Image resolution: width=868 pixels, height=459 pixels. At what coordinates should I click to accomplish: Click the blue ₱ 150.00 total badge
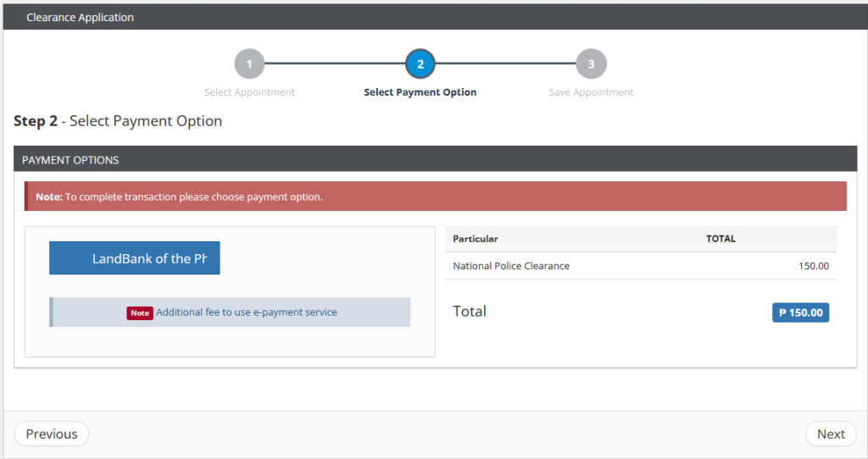[x=800, y=312]
